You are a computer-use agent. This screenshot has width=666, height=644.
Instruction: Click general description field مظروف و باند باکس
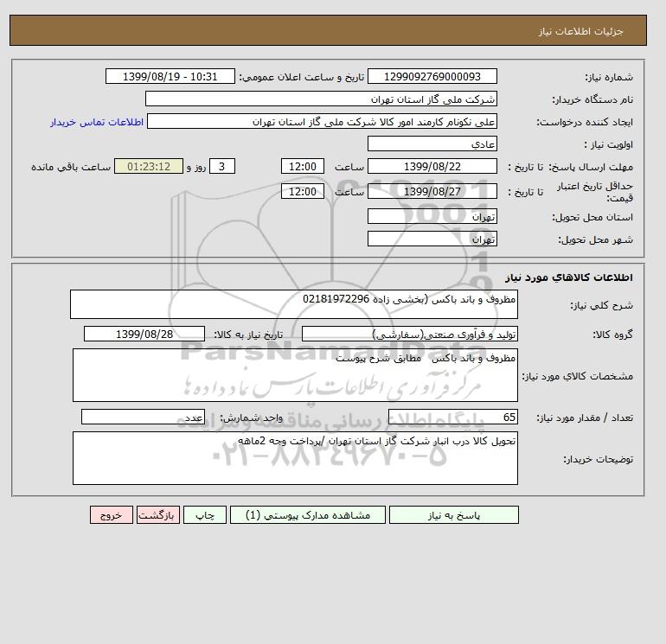[294, 304]
